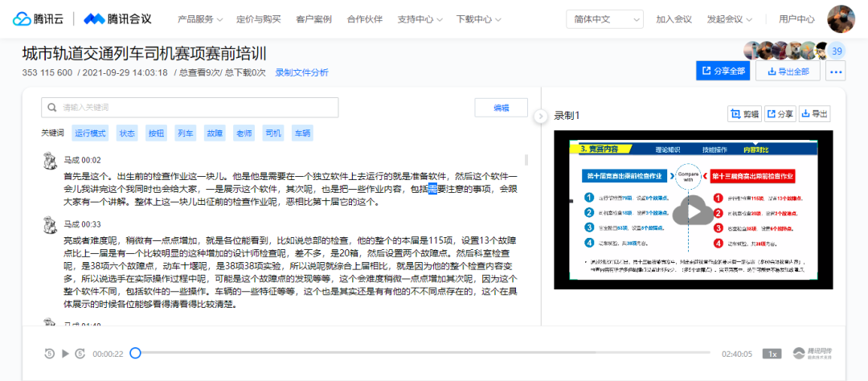Open the 简体中文 language selector

[x=604, y=18]
